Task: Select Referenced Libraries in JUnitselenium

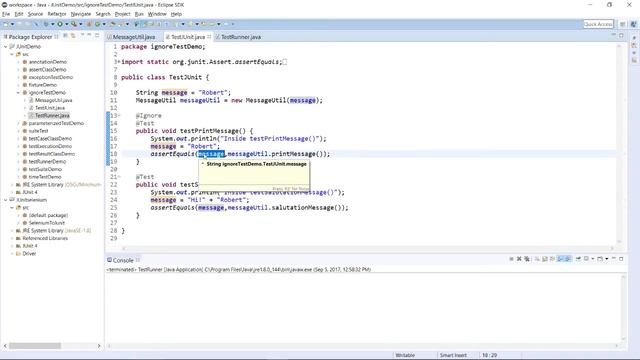Action: coord(45,238)
